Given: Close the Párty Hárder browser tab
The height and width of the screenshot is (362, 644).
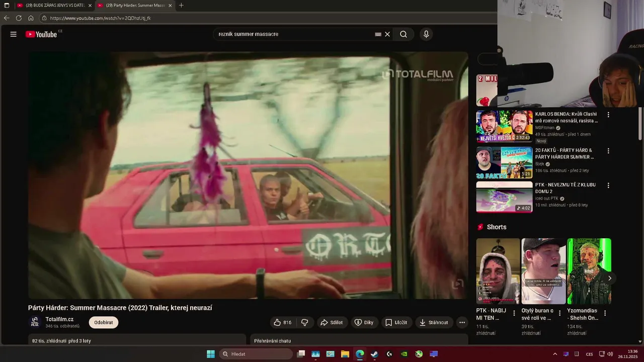Looking at the screenshot, I should (170, 6).
